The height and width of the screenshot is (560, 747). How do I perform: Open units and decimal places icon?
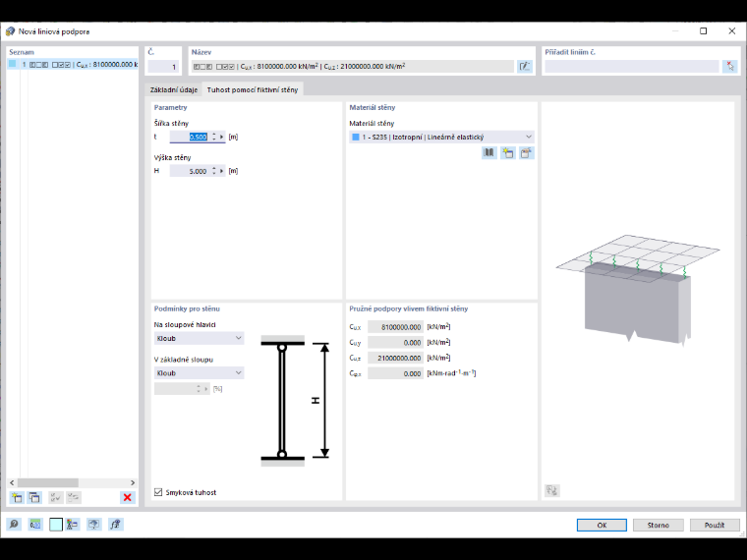point(35,525)
